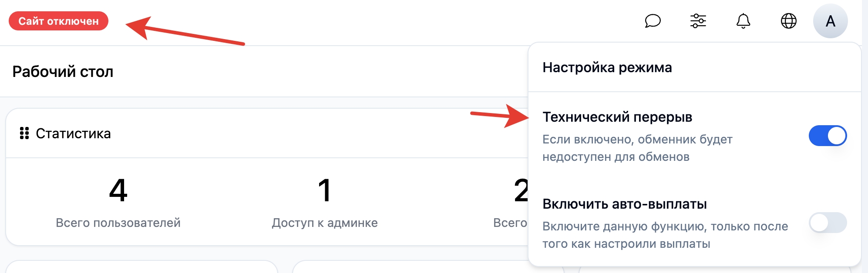Click the grid icon beside Статистика
This screenshot has width=868, height=273.
[x=24, y=133]
